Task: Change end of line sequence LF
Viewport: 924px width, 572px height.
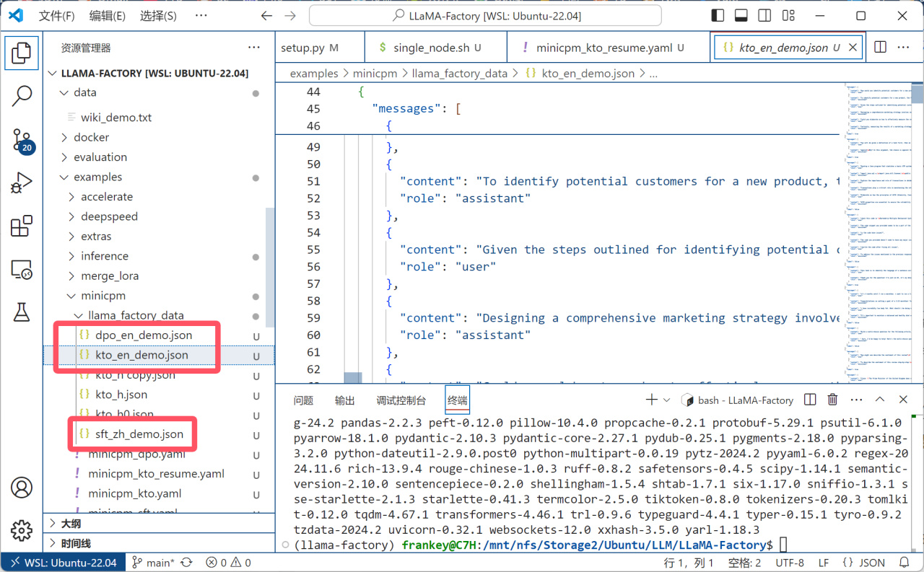Action: pyautogui.click(x=824, y=563)
